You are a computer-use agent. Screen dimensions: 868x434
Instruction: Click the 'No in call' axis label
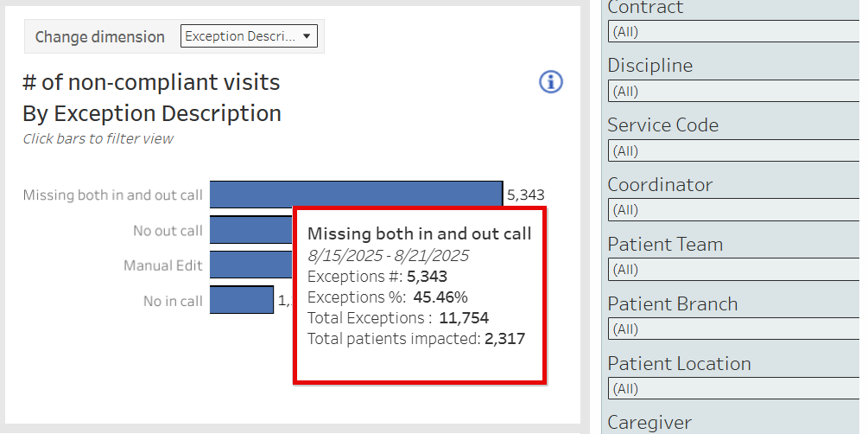(x=173, y=302)
